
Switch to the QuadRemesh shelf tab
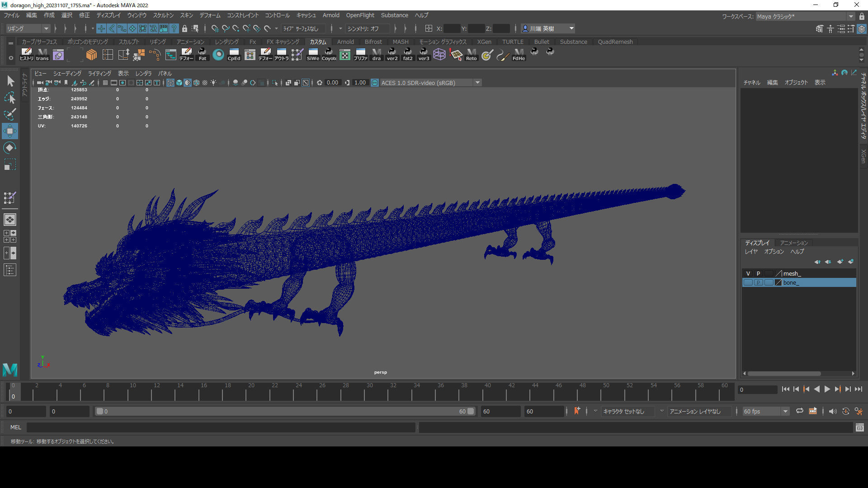pos(615,42)
